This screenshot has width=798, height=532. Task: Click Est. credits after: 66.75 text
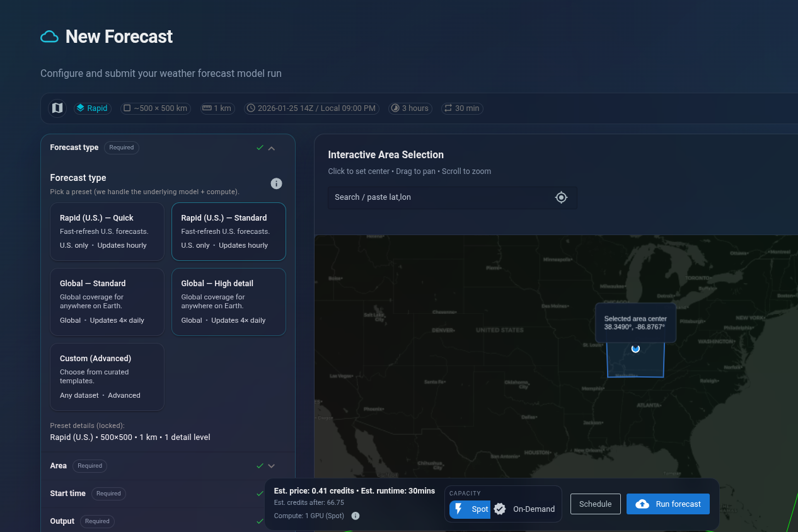click(309, 503)
